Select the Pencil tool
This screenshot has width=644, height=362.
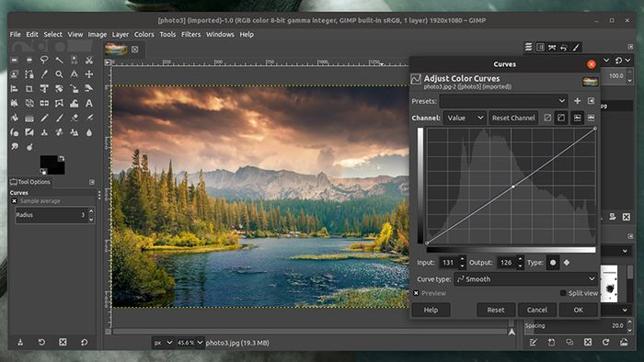(x=44, y=119)
